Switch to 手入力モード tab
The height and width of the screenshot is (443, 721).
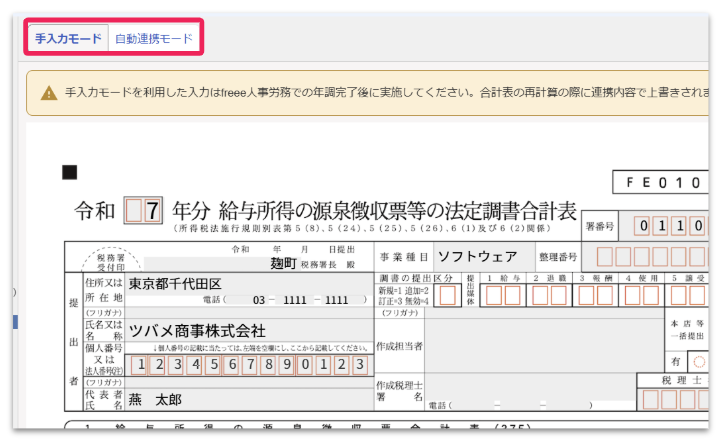tap(68, 38)
